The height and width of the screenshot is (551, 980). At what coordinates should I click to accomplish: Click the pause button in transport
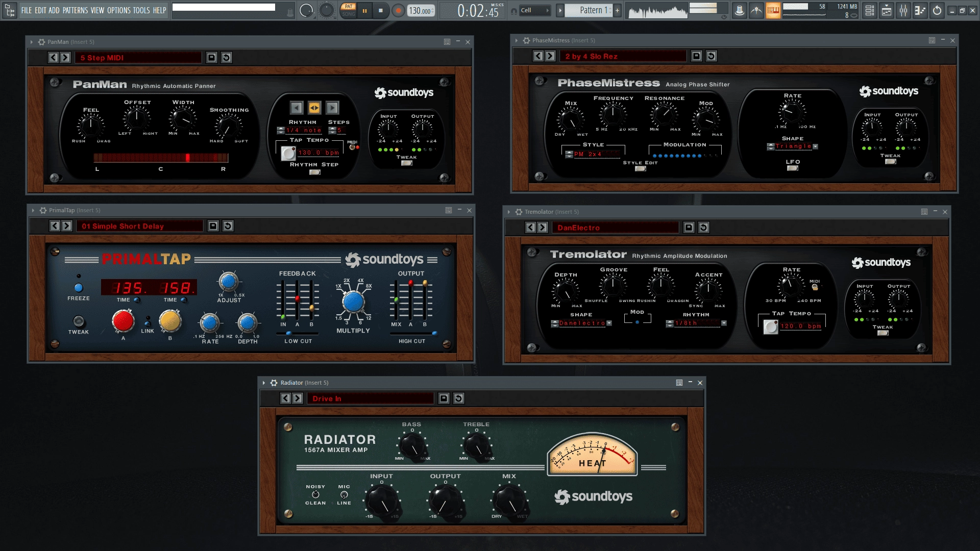(x=364, y=11)
